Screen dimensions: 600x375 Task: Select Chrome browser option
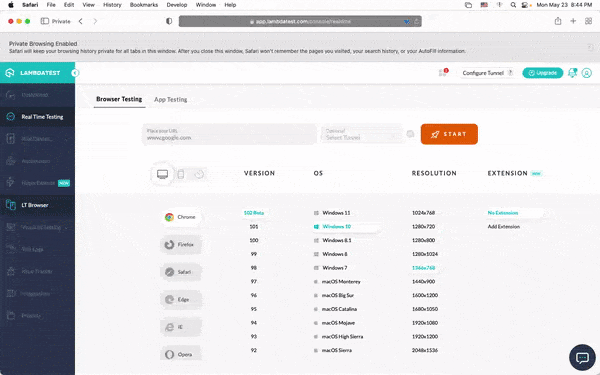pyautogui.click(x=181, y=217)
